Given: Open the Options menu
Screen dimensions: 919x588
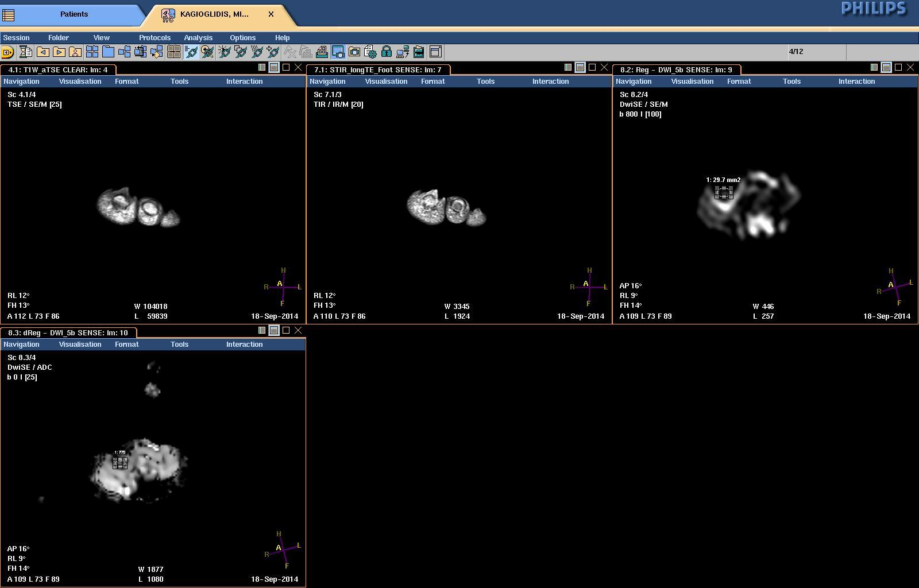Looking at the screenshot, I should 242,38.
